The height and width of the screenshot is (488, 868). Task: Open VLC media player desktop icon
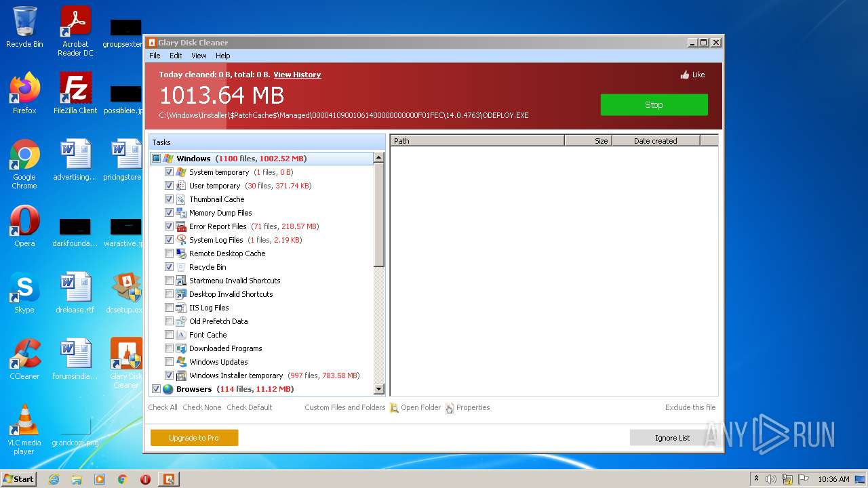point(24,430)
